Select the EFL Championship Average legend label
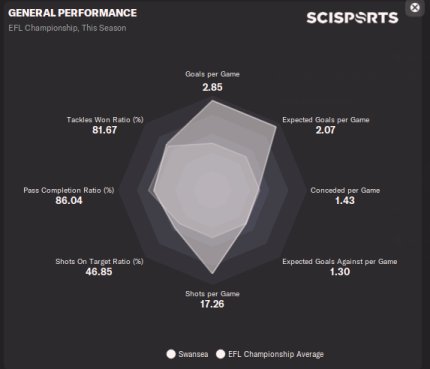Screen dimensions: 430x369 276,354
